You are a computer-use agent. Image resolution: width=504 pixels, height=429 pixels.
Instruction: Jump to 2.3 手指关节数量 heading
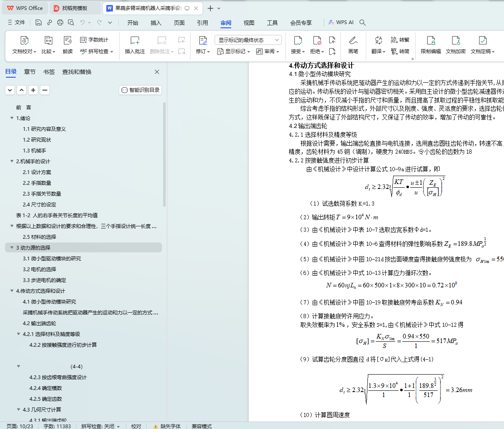pos(42,194)
